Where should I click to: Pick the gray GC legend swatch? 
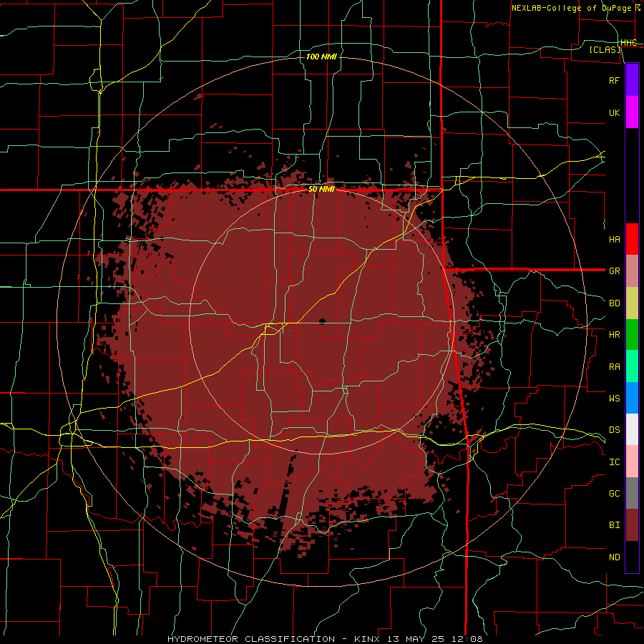coord(632,493)
